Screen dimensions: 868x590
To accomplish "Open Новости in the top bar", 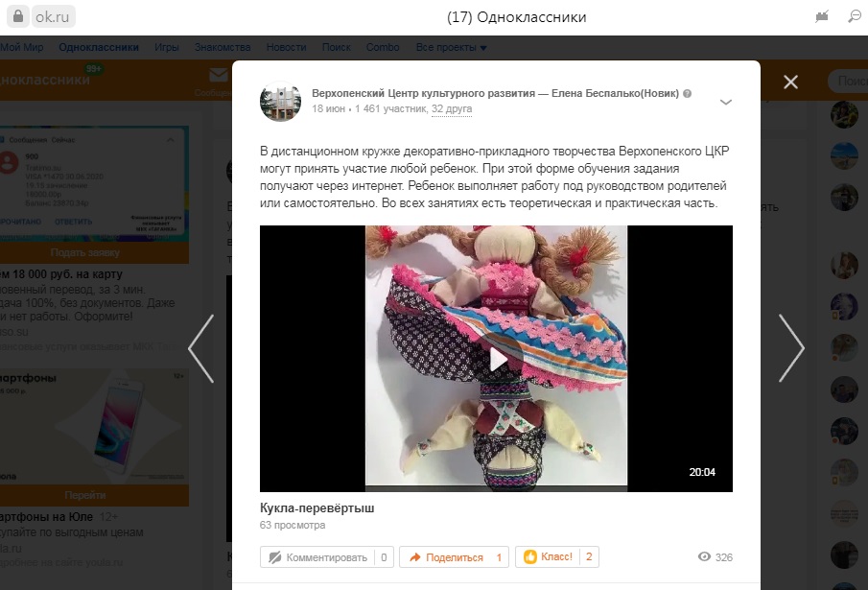I will (x=286, y=48).
